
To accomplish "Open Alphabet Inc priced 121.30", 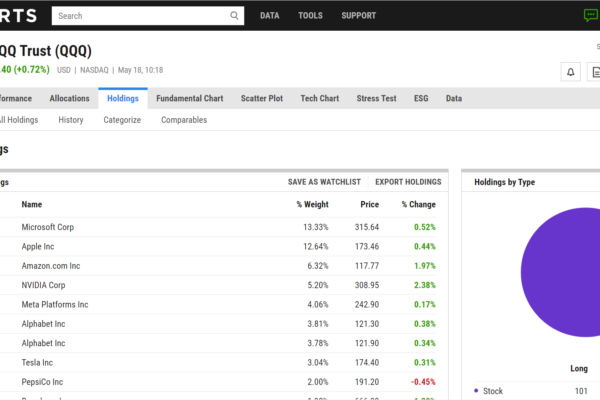I will coord(43,324).
